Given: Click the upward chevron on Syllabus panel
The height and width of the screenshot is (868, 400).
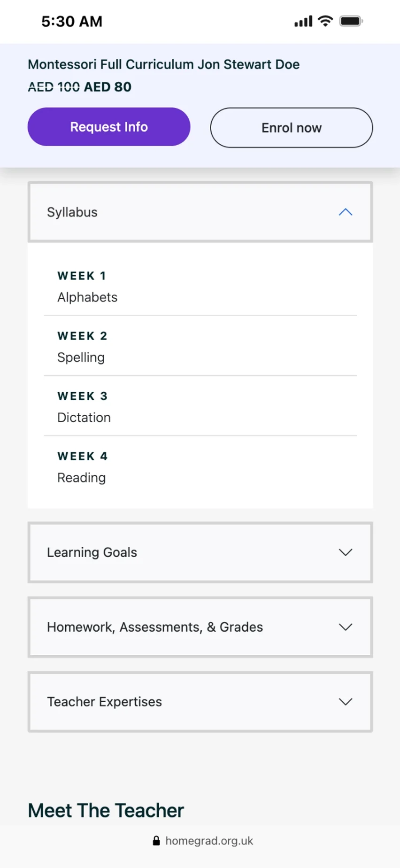Looking at the screenshot, I should tap(346, 212).
